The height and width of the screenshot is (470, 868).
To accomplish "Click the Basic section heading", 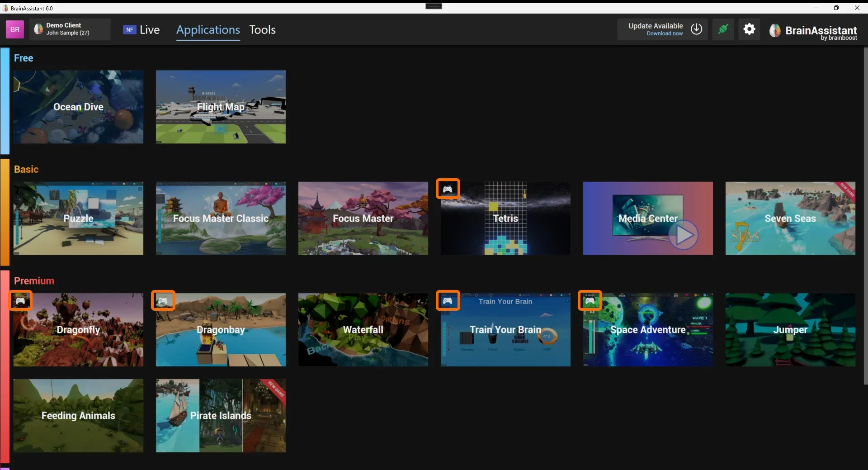I will pos(26,169).
